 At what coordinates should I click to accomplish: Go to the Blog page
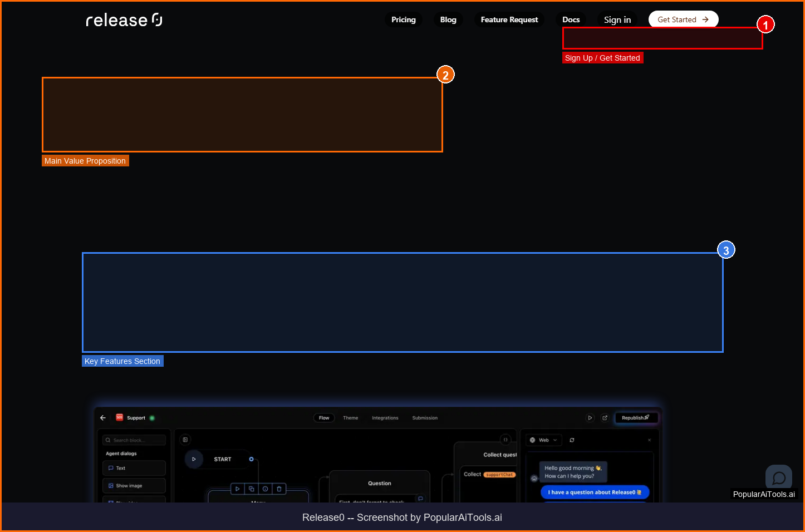pos(448,20)
